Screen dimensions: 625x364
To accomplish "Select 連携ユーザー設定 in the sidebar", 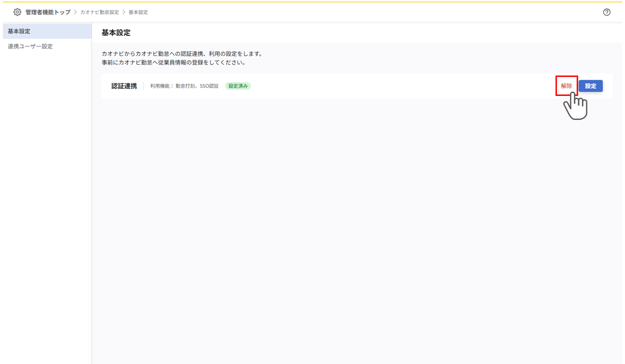I will [x=30, y=46].
